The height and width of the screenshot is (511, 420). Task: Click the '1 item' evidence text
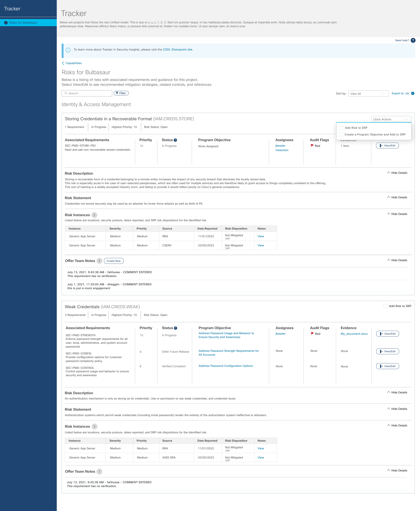(345, 146)
